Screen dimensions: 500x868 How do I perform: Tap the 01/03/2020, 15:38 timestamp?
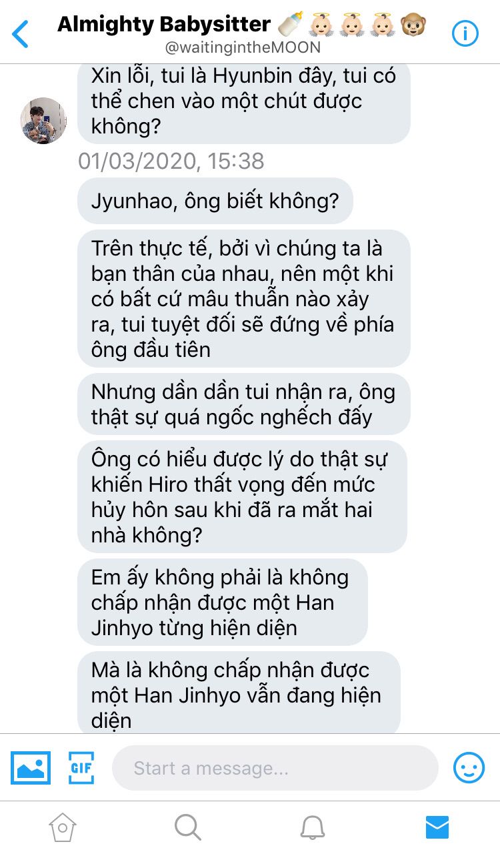pyautogui.click(x=171, y=161)
